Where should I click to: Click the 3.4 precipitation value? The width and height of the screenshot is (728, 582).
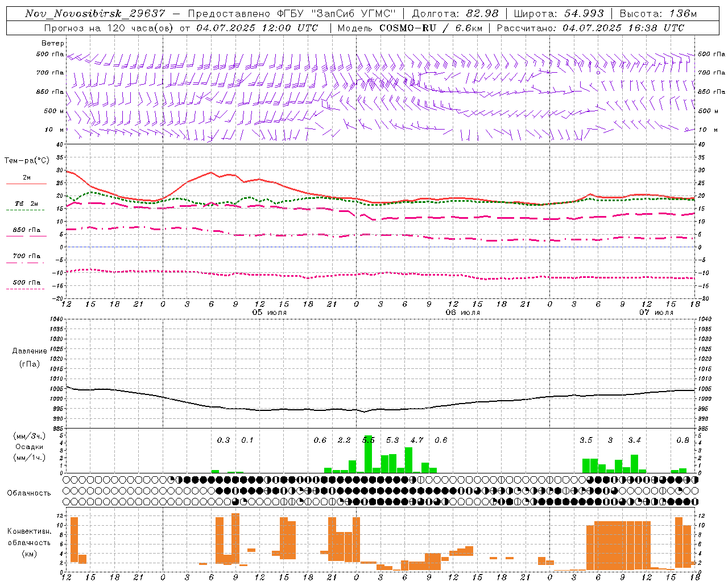[634, 440]
